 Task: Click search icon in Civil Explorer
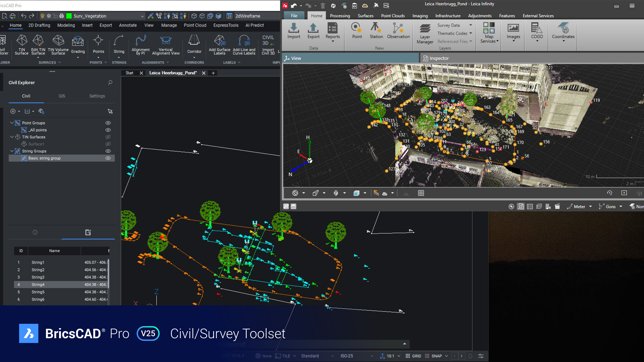(110, 82)
